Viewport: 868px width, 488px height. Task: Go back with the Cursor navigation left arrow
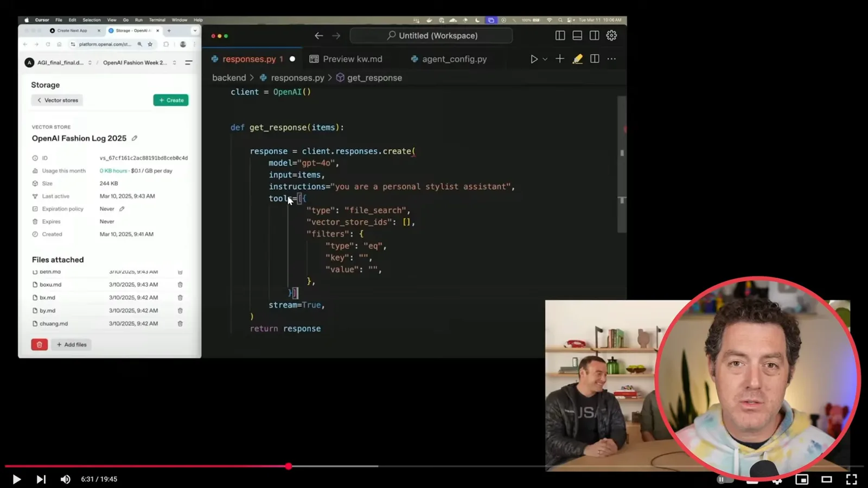(x=318, y=36)
